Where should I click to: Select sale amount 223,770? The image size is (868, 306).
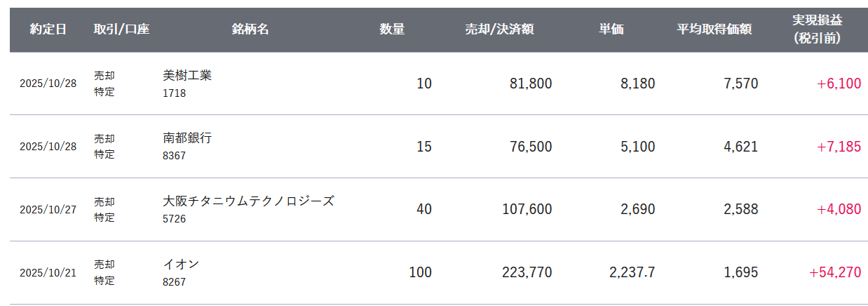point(527,272)
